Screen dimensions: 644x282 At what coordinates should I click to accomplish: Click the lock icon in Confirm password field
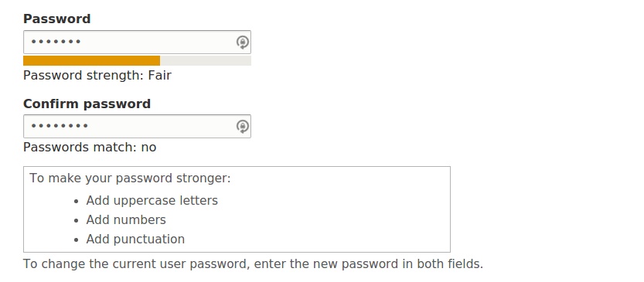242,127
